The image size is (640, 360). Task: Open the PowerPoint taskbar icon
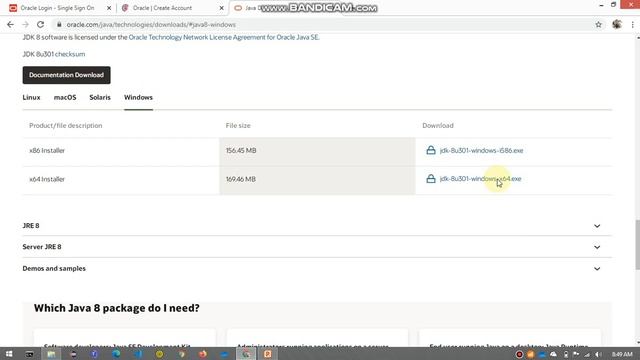[x=267, y=354]
